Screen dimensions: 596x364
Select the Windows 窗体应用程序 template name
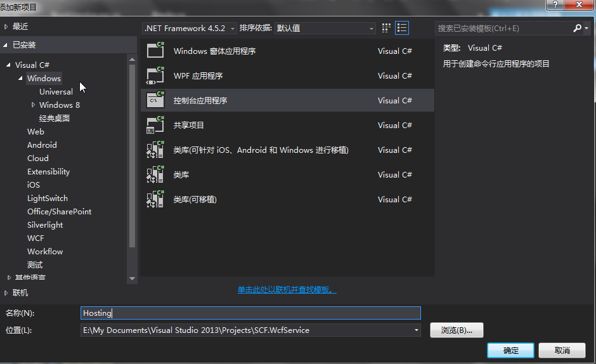click(x=214, y=51)
